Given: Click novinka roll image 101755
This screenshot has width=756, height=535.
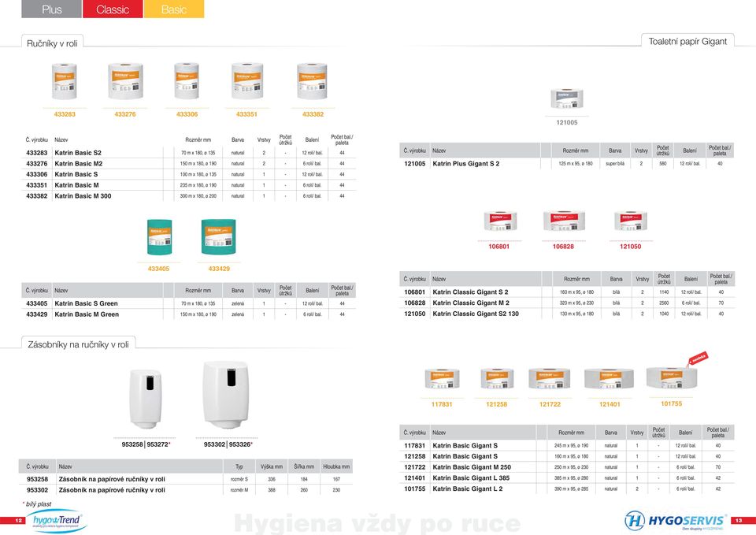Looking at the screenshot, I should point(671,378).
